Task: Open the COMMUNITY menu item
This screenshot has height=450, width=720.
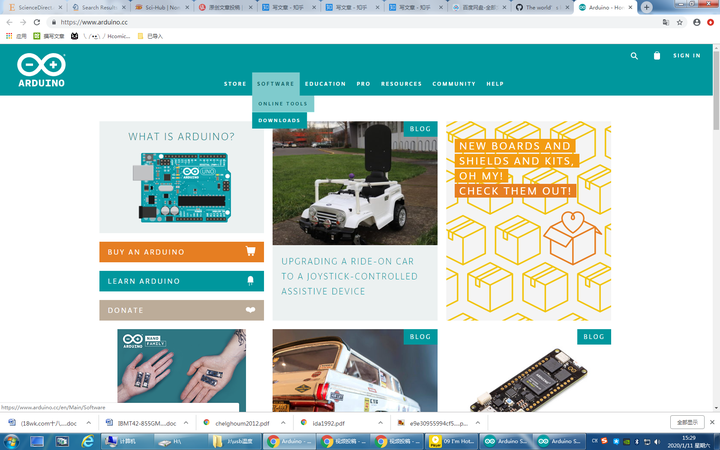Action: tap(454, 84)
